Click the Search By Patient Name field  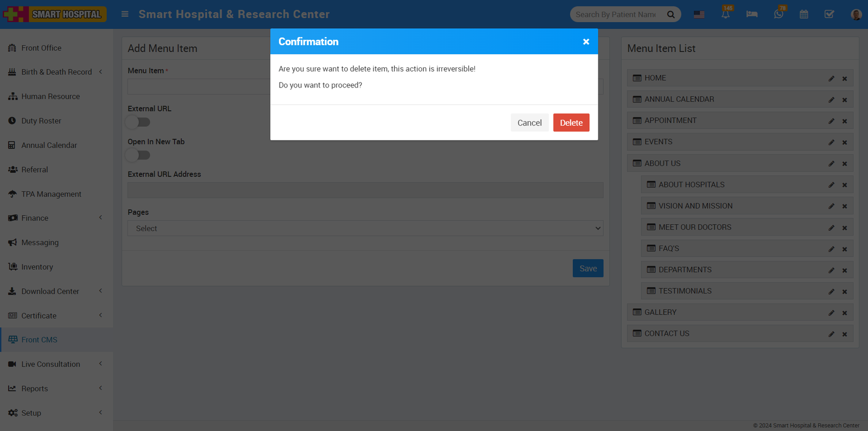(x=616, y=15)
